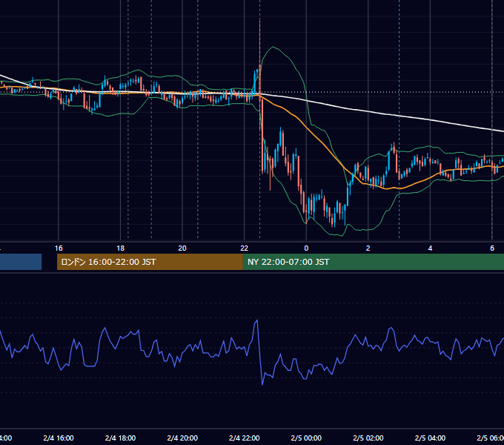
Task: Click the upper time axis label 4
Action: 430,248
